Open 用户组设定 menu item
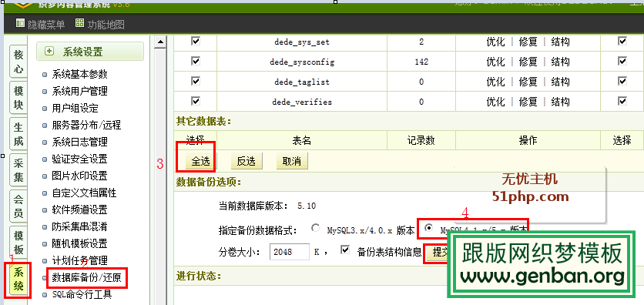 (75, 109)
